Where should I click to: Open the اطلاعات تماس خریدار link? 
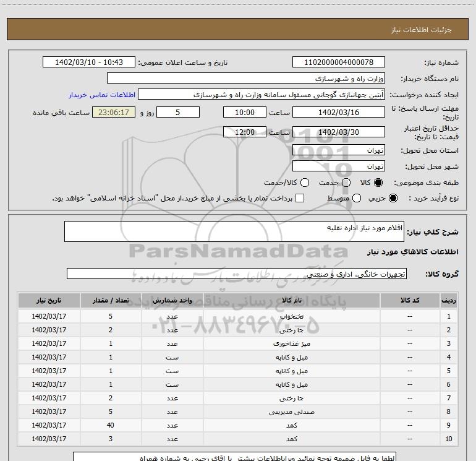(x=102, y=95)
